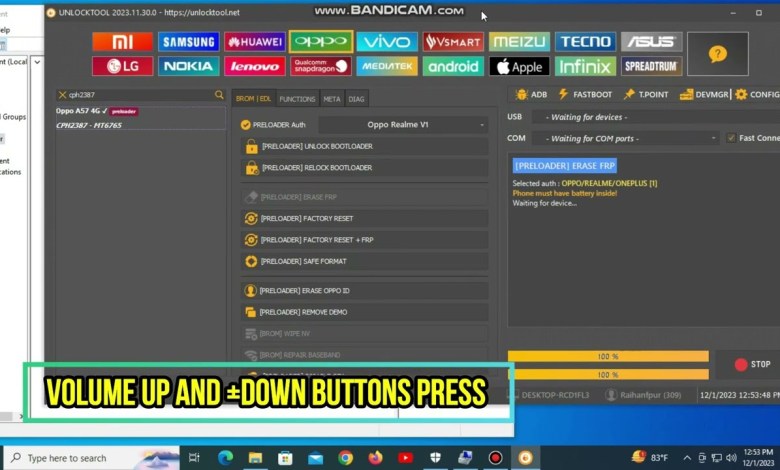Click the STOP button
780x470 pixels.
(x=752, y=365)
